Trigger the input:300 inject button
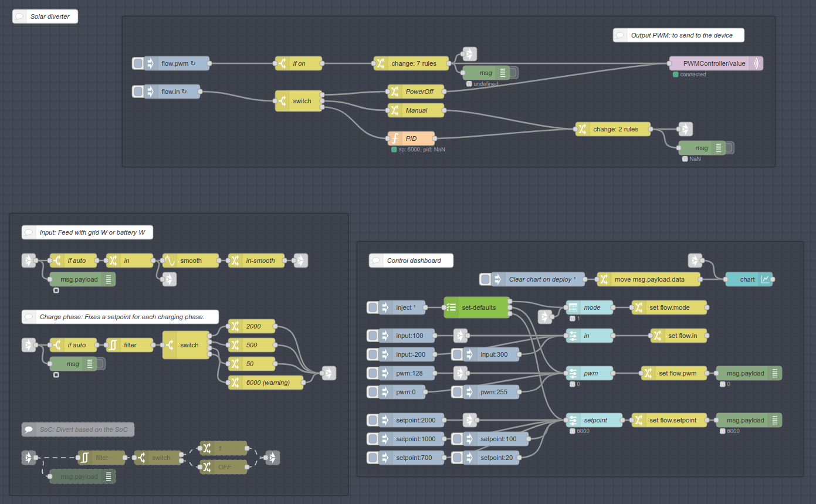816x504 pixels. pos(457,354)
